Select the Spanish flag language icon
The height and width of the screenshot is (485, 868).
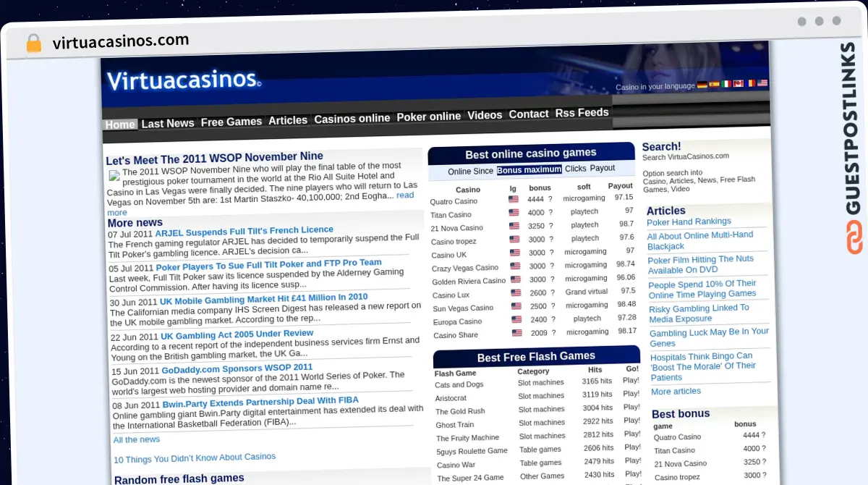(x=714, y=85)
